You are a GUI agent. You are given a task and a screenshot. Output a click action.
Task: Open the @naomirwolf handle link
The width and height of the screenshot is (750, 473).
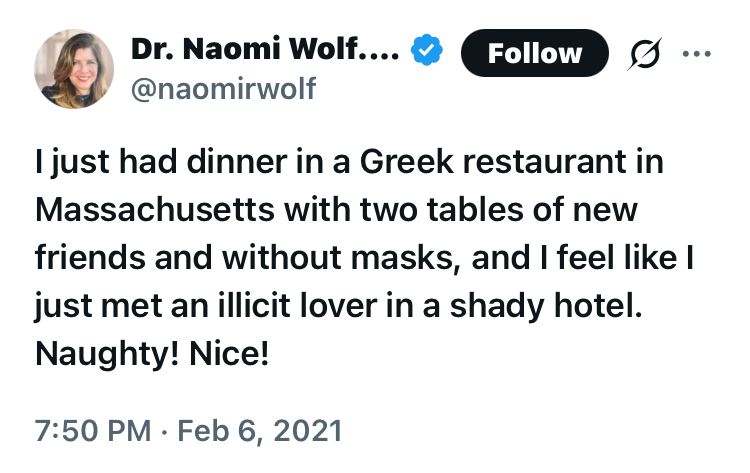[x=223, y=89]
